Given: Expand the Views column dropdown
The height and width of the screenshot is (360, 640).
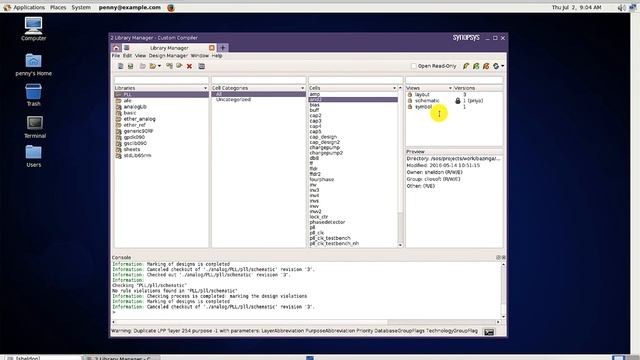Looking at the screenshot, I should (x=450, y=88).
